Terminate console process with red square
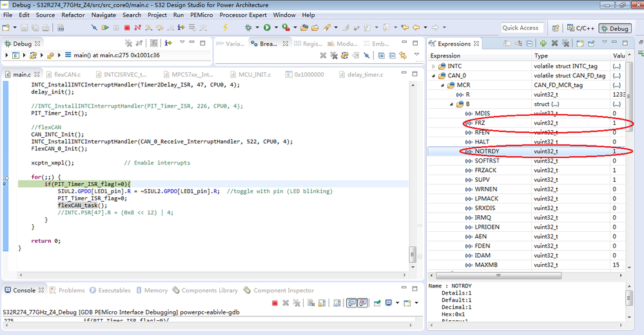 [275, 303]
